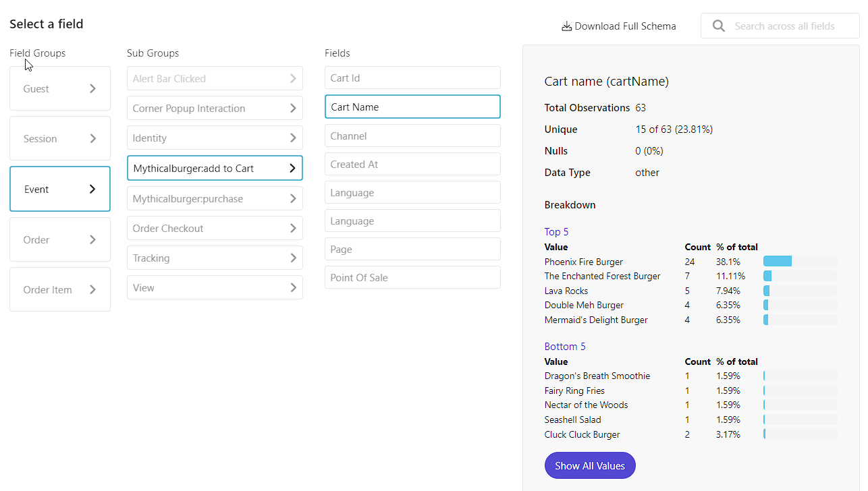Click the magnifying glass search icon
The height and width of the screenshot is (491, 868).
(718, 26)
